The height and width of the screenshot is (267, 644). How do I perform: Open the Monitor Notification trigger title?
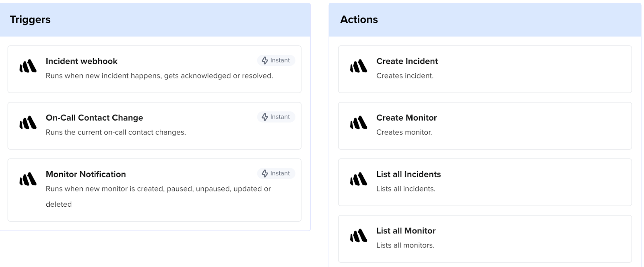(86, 174)
